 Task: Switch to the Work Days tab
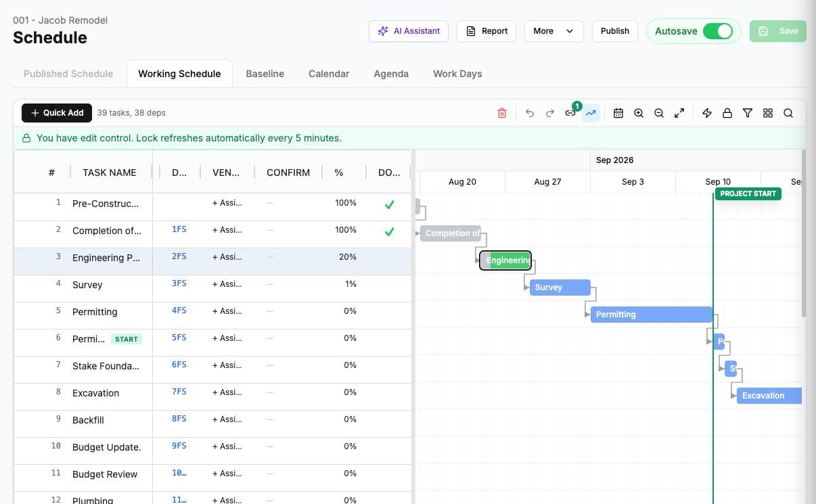pos(457,74)
